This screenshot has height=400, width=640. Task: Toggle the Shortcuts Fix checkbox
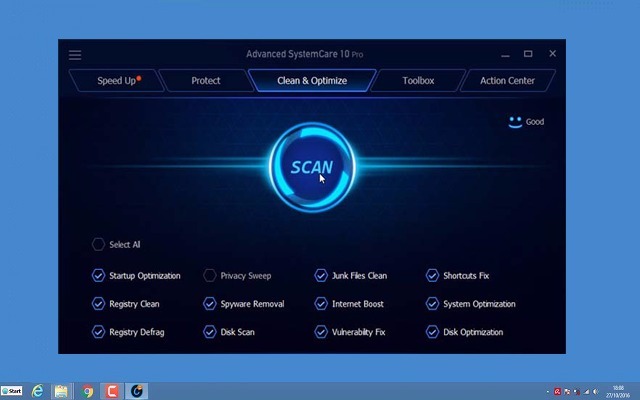(x=432, y=276)
